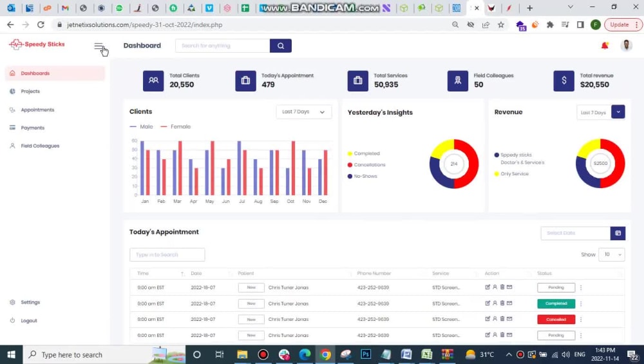The height and width of the screenshot is (364, 644).
Task: Open the Clients Last 7 Days dropdown
Action: [303, 111]
